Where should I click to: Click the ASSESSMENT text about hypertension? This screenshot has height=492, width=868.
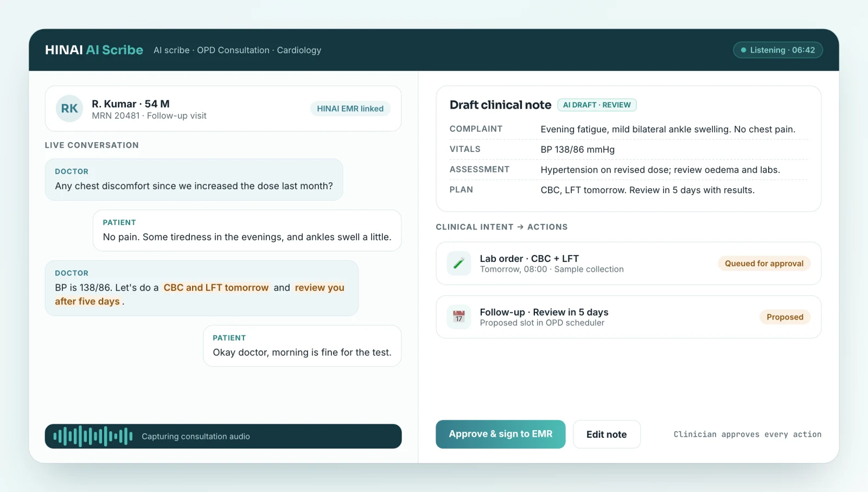pyautogui.click(x=660, y=170)
